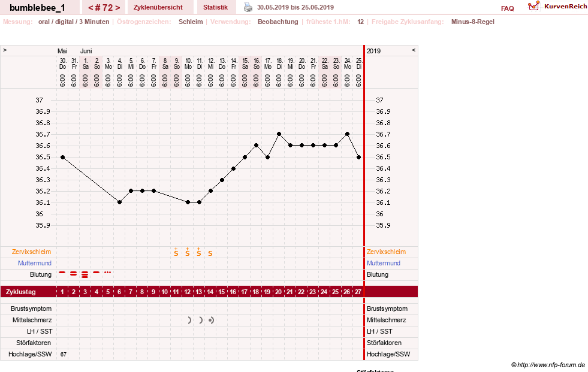Go to the next cycle with the right arrow
Image resolution: width=588 pixels, height=372 pixels.
coord(117,8)
